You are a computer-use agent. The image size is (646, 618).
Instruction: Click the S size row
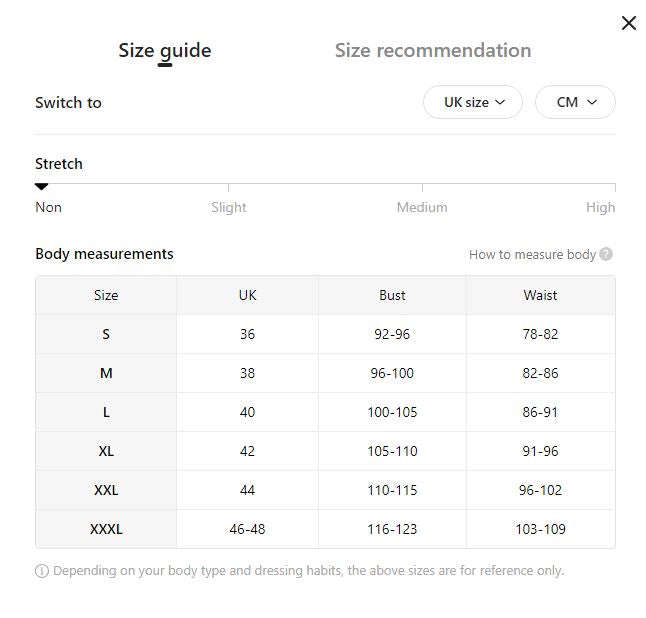pyautogui.click(x=325, y=334)
